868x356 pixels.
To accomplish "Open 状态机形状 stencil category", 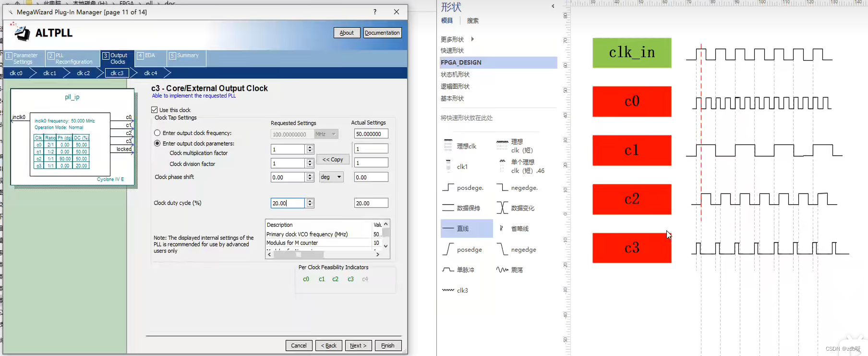I will 455,74.
